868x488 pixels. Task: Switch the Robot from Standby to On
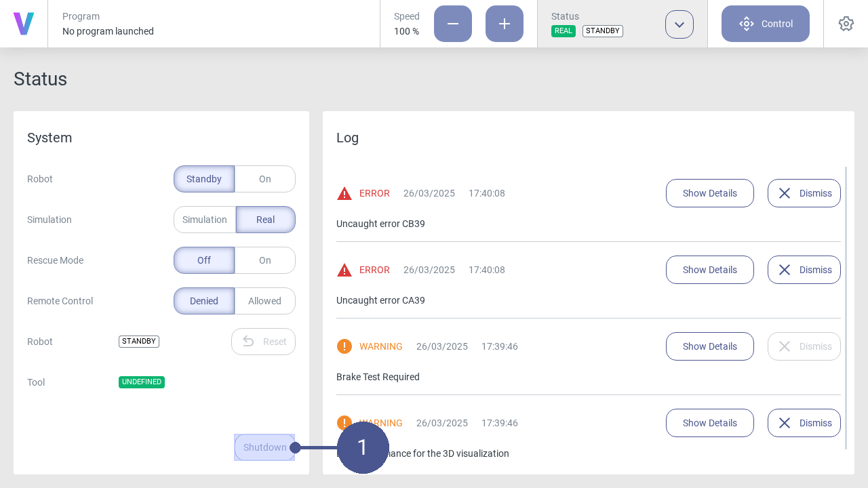point(265,179)
